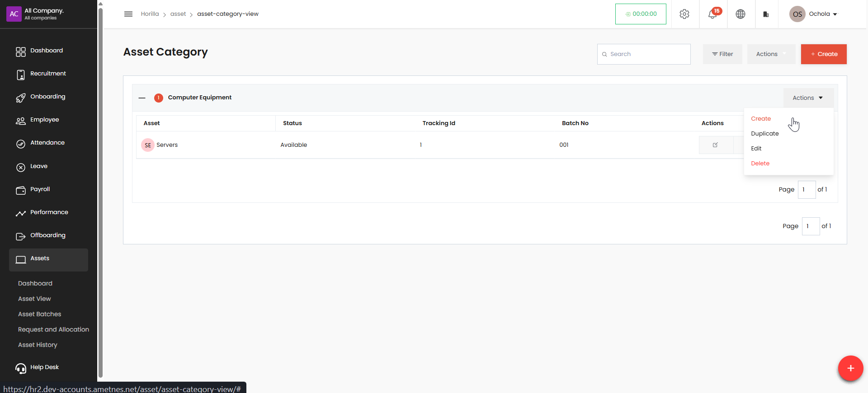Click the red + Create button
The image size is (868, 393).
point(824,54)
